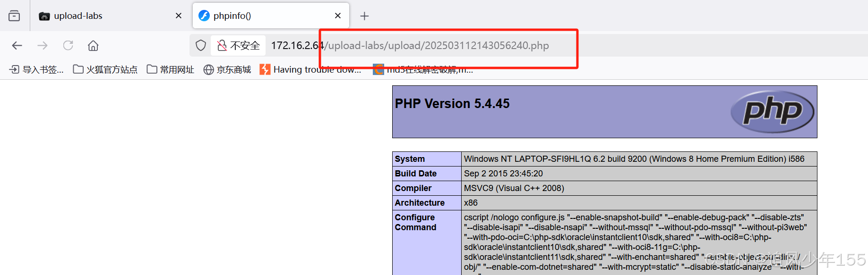Click the MSVC9 (Visual C++ 2008) value

pos(514,188)
